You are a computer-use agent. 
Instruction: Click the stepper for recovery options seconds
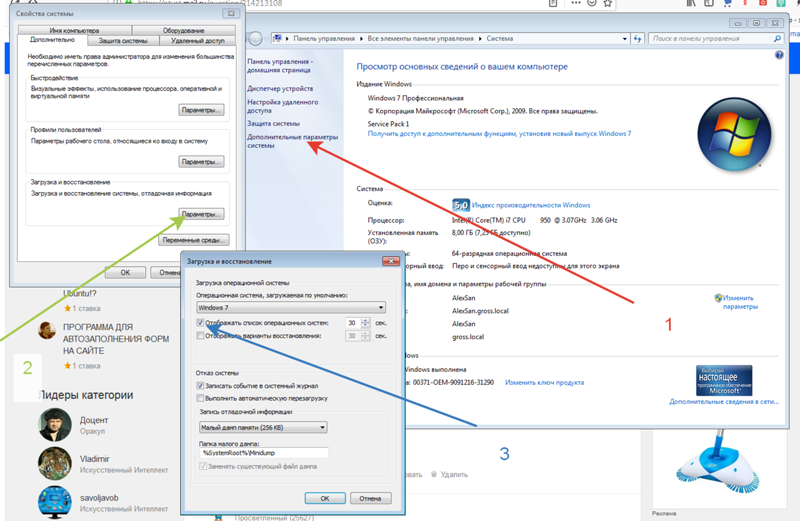365,336
